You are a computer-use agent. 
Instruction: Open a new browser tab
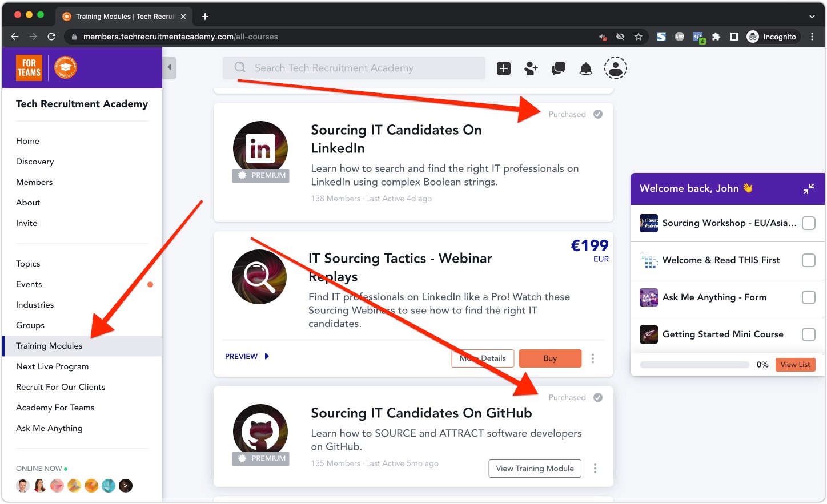click(205, 17)
